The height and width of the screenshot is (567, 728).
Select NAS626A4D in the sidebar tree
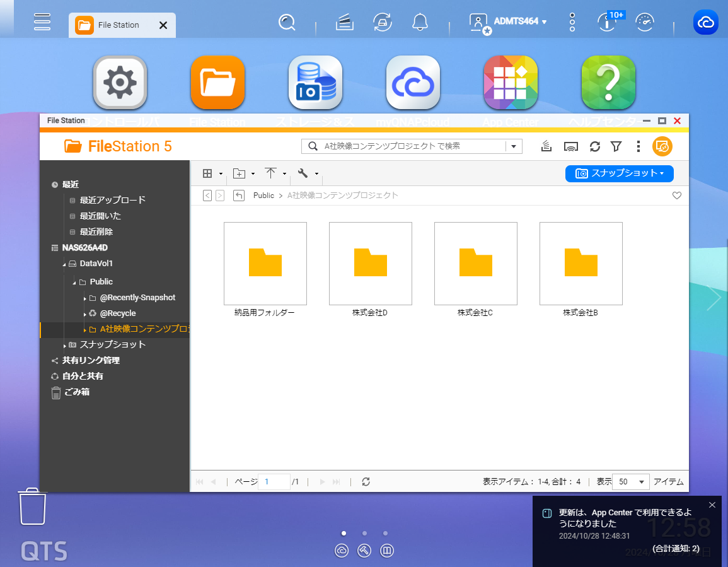[85, 248]
